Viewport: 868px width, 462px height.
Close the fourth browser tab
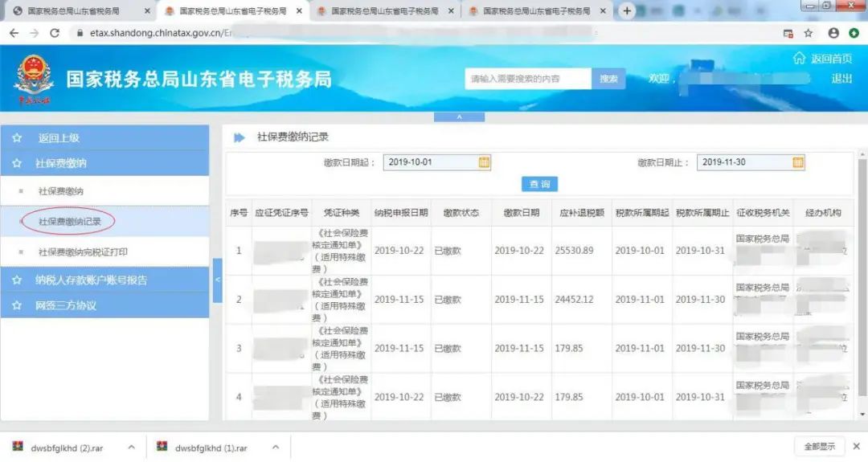[x=603, y=10]
